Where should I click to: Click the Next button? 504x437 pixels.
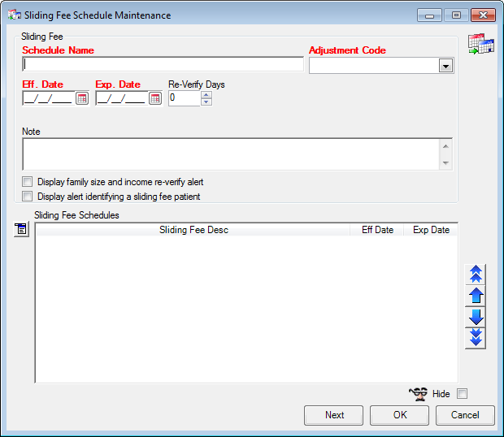333,415
